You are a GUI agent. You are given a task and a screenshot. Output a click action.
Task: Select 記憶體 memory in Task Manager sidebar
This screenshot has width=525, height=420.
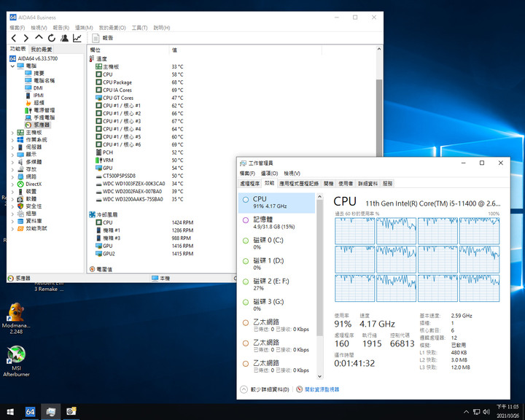tap(276, 223)
